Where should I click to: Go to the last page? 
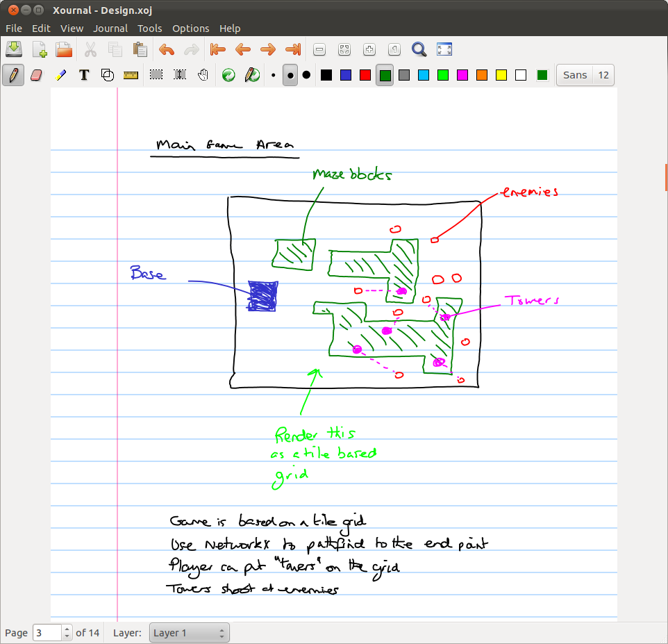tap(293, 49)
